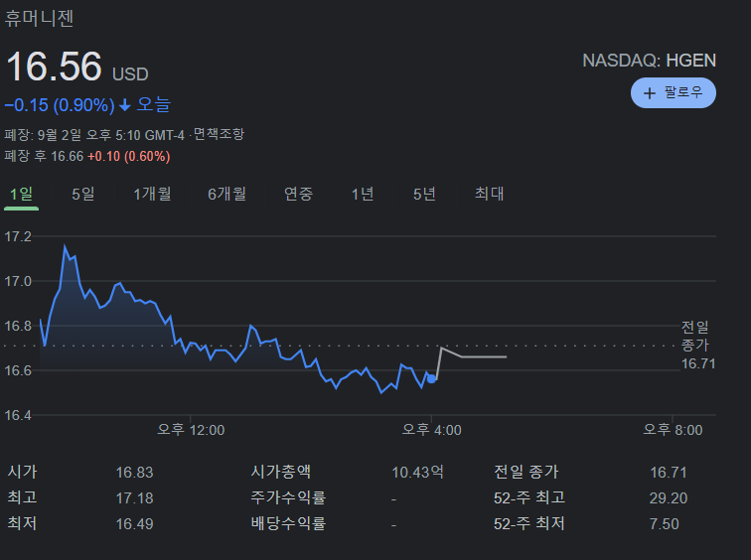Click the 최저 value 16.49
This screenshot has height=560, width=751.
[134, 524]
